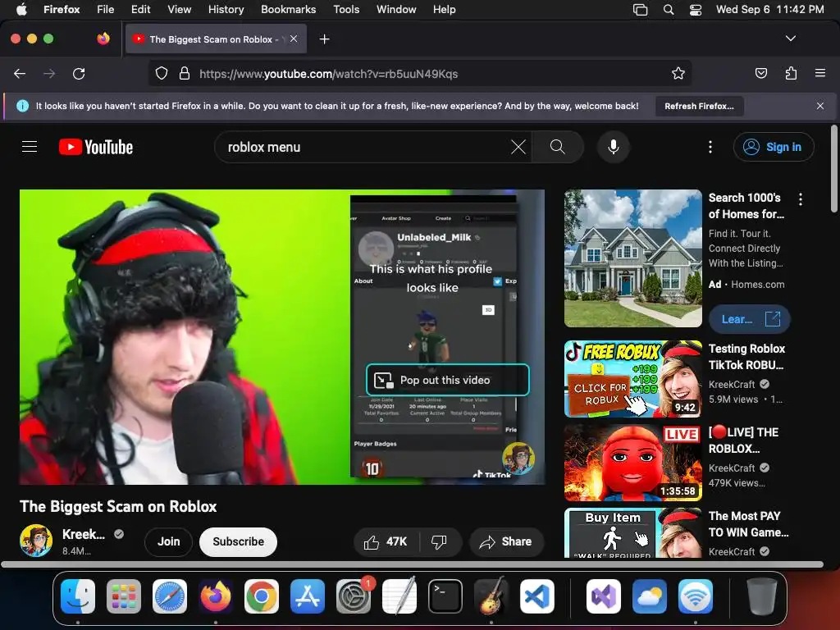Dislike the video
Image resolution: width=840 pixels, height=630 pixels.
[439, 542]
